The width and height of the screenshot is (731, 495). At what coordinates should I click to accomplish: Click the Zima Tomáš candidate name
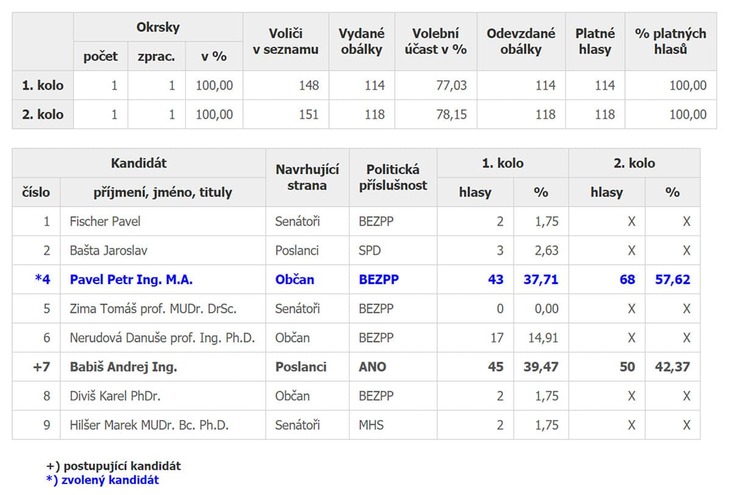tap(153, 309)
